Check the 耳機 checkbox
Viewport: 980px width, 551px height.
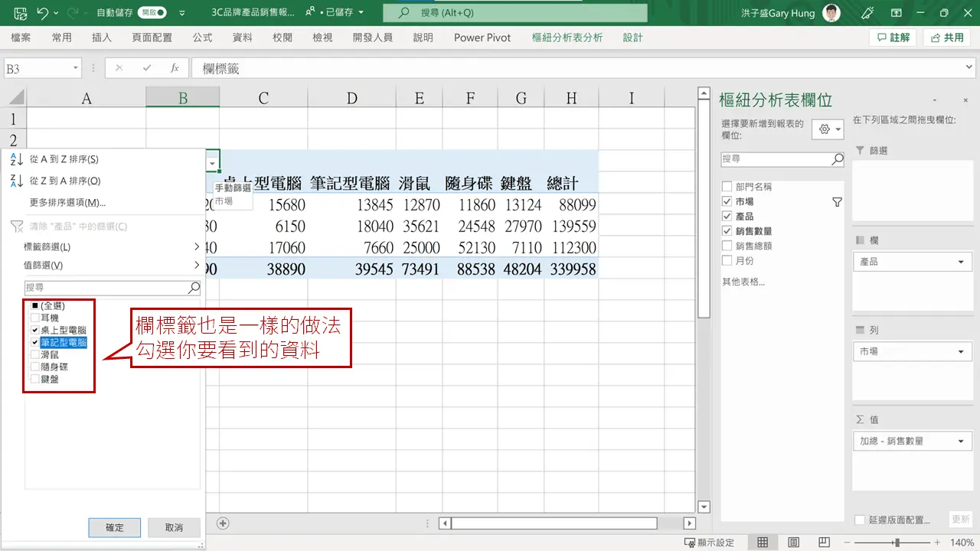click(x=34, y=318)
